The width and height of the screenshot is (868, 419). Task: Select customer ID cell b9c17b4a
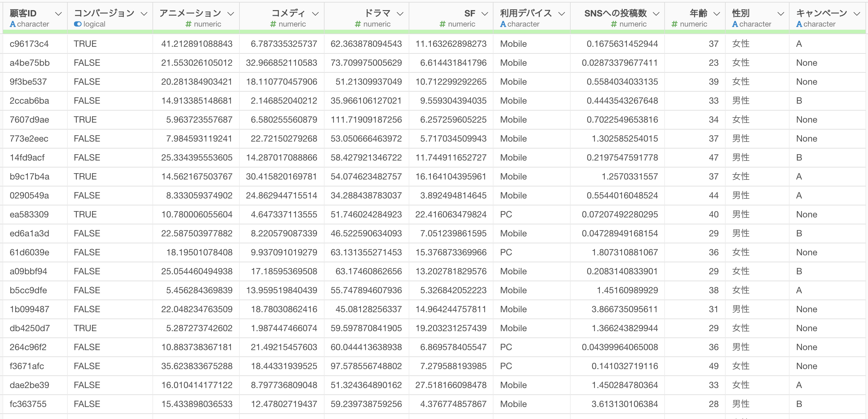click(30, 177)
